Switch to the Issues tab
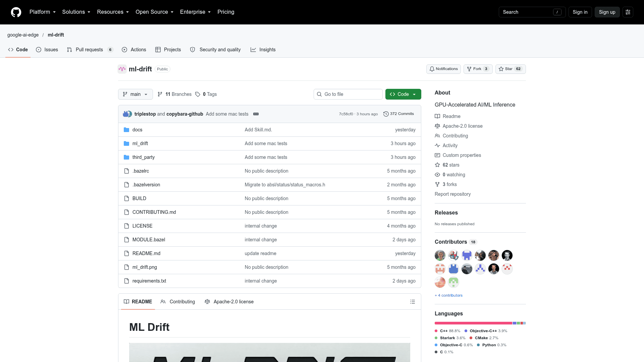The image size is (644, 362). [x=47, y=50]
